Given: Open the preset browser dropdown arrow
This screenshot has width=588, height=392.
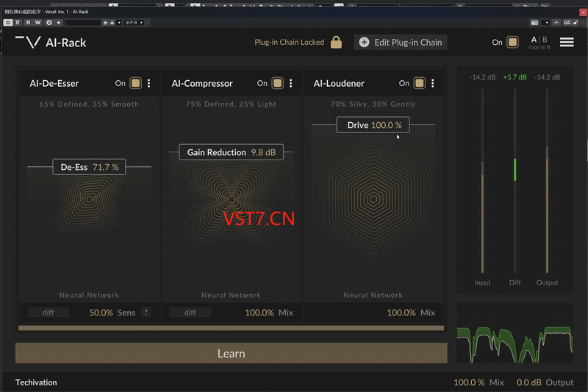Looking at the screenshot, I should tap(119, 23).
